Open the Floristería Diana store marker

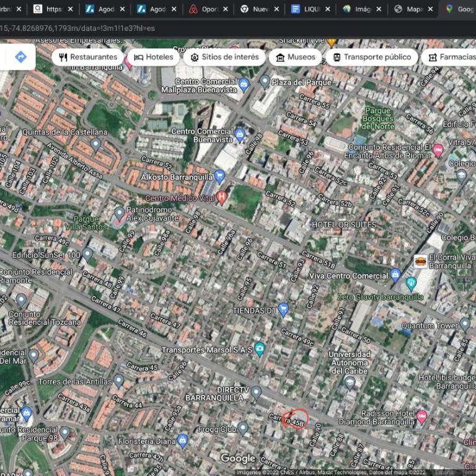(182, 441)
